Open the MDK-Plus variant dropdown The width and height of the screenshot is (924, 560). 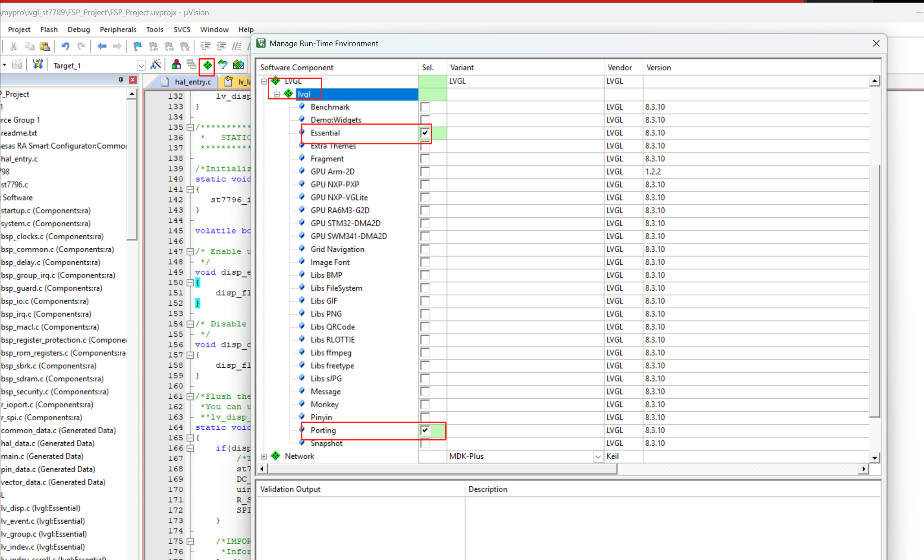598,456
